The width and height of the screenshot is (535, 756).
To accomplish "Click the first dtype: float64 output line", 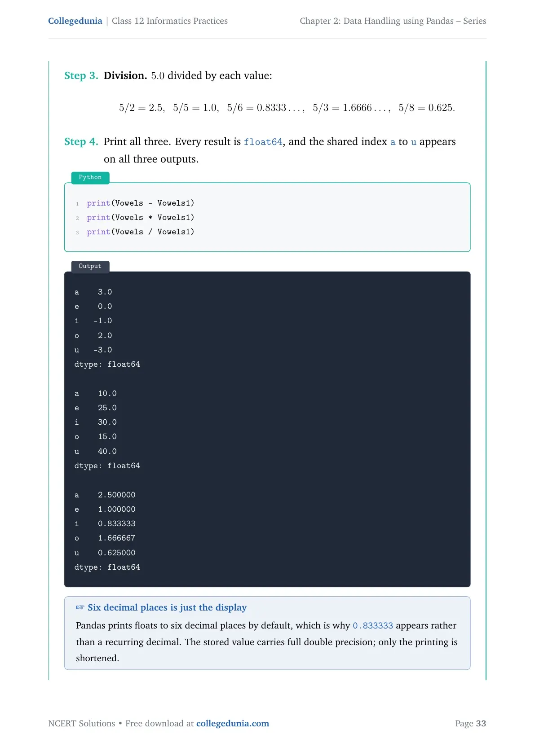I will (107, 364).
